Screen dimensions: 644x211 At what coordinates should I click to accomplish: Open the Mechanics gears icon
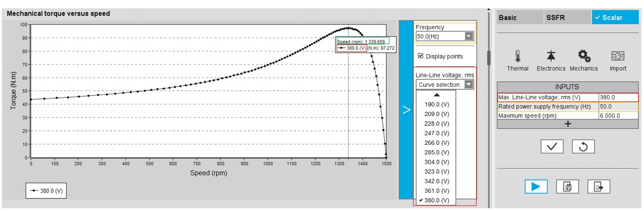click(583, 57)
